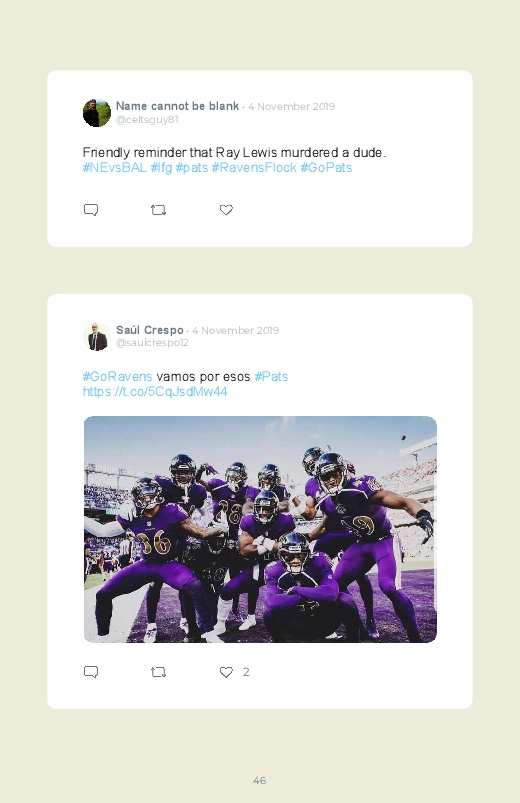Viewport: 520px width, 803px height.
Task: Click reply icon on celtsguy81 tweet
Action: pos(91,210)
